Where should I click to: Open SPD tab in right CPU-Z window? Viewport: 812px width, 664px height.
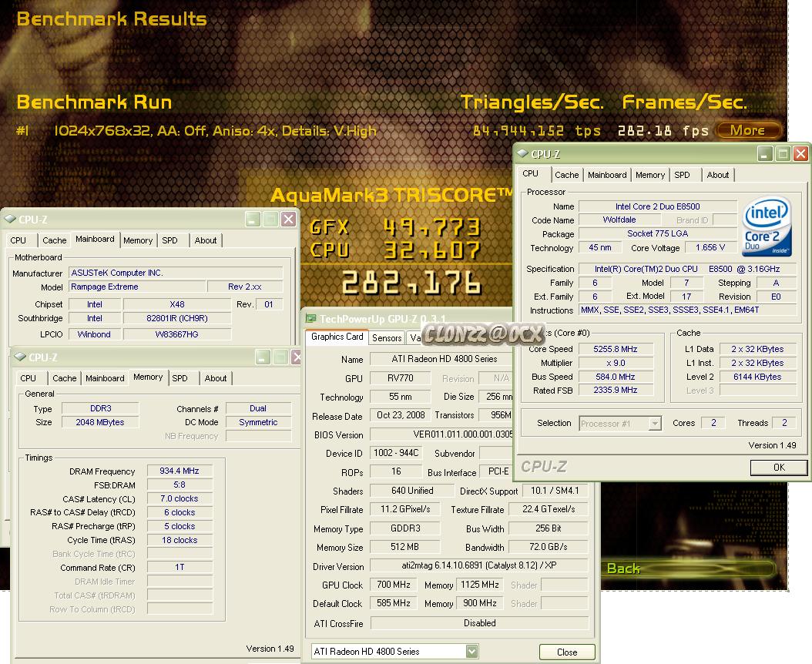[x=682, y=175]
